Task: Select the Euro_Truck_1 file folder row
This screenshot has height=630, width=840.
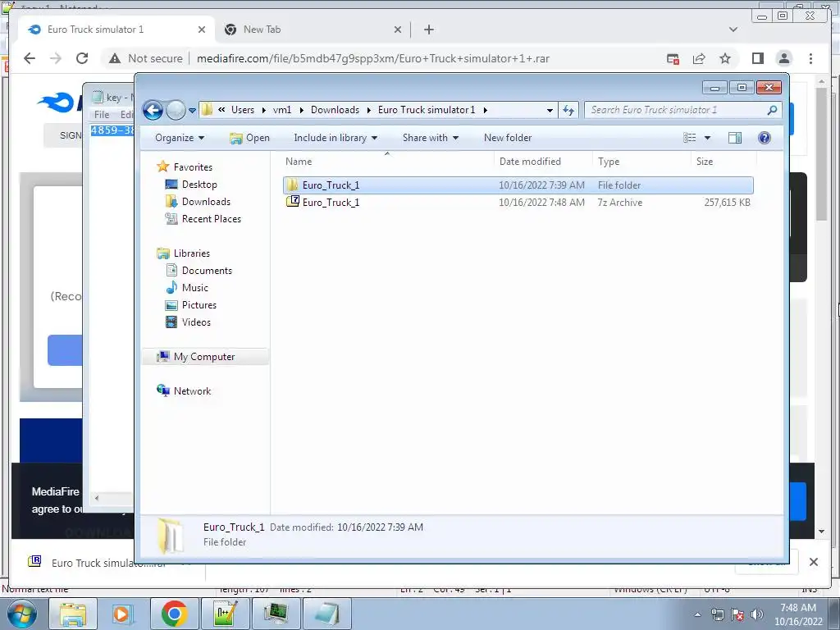Action: [518, 185]
